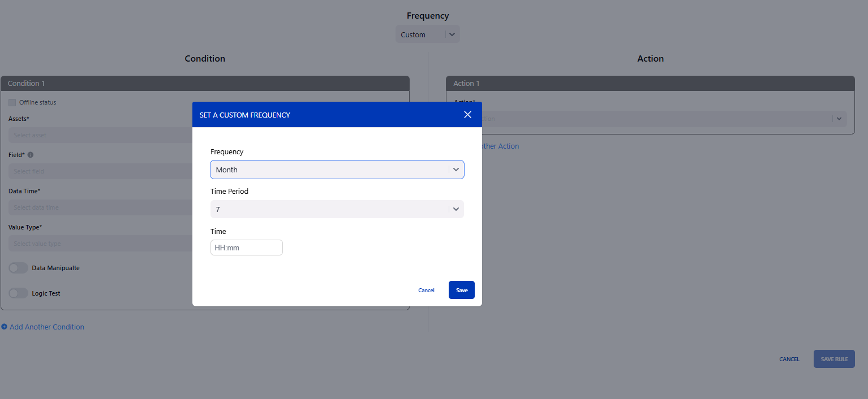This screenshot has height=399, width=868.
Task: Click the plus icon beside Add Another Condition
Action: tap(5, 327)
